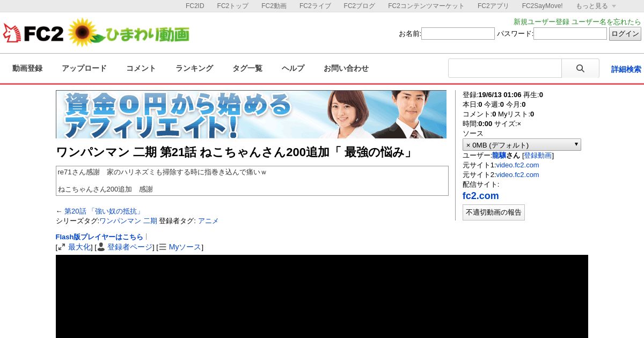Open FC2トップ in the top bar
The width and height of the screenshot is (644, 338).
tap(233, 6)
